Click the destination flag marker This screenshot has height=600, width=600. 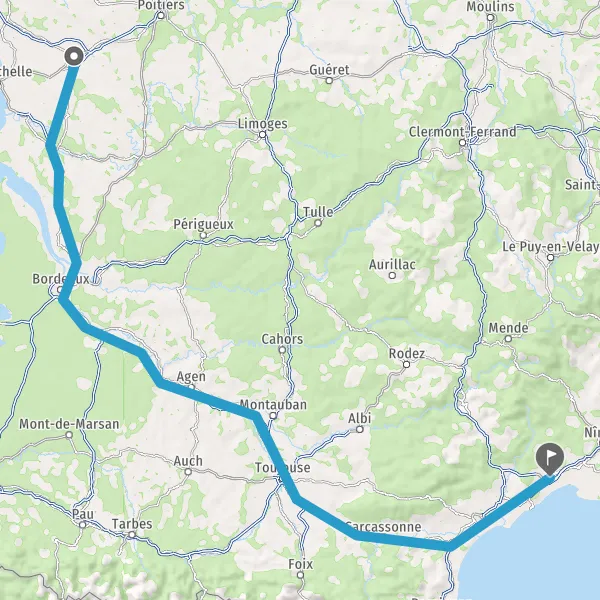point(550,459)
